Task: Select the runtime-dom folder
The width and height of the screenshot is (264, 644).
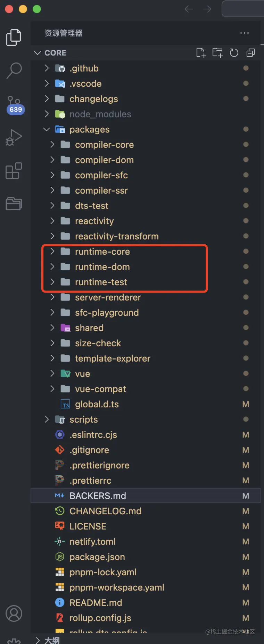Action: click(146, 267)
